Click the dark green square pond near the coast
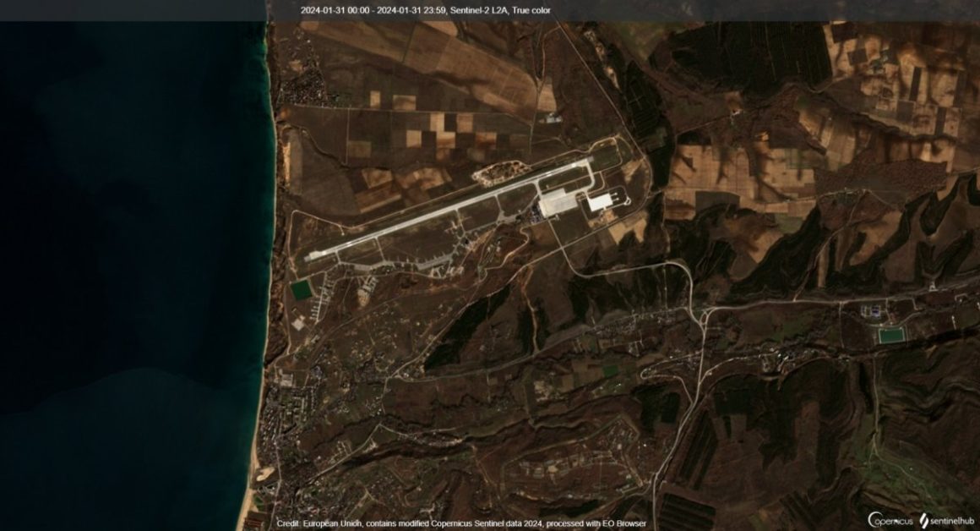Image resolution: width=980 pixels, height=531 pixels. [301, 291]
